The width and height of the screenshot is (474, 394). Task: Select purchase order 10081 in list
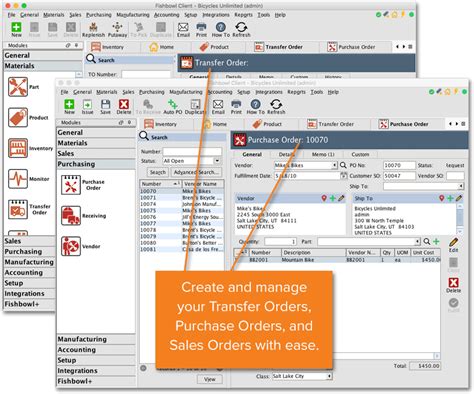pyautogui.click(x=182, y=249)
